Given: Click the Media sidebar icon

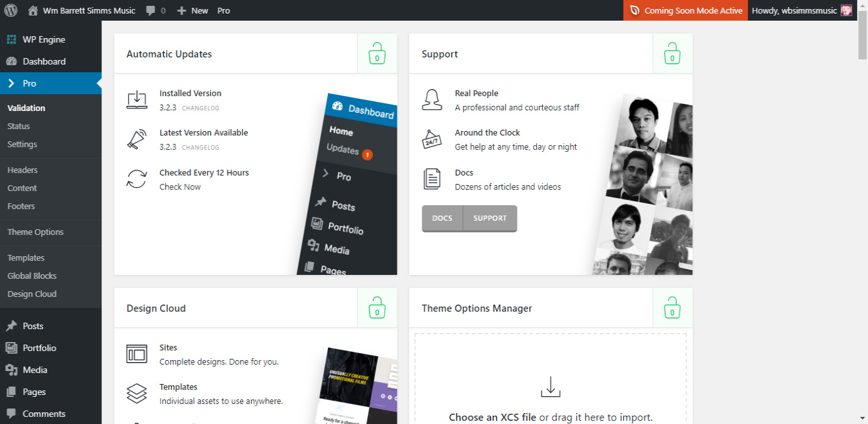Looking at the screenshot, I should coord(12,370).
